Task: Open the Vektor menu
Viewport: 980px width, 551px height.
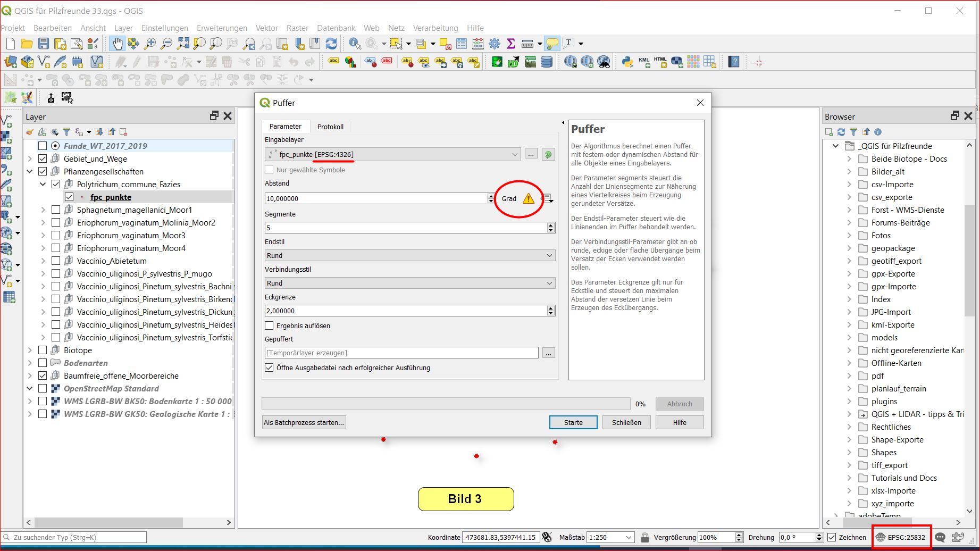Action: pos(266,28)
